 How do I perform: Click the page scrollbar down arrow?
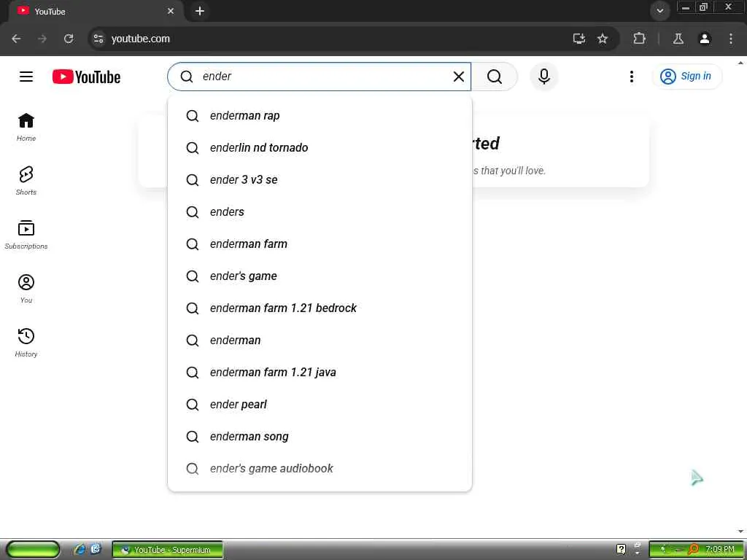pos(741,532)
